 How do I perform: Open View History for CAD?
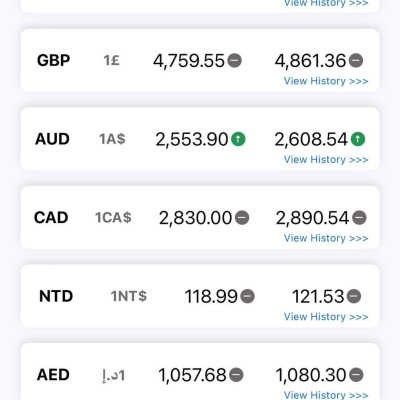coord(326,238)
